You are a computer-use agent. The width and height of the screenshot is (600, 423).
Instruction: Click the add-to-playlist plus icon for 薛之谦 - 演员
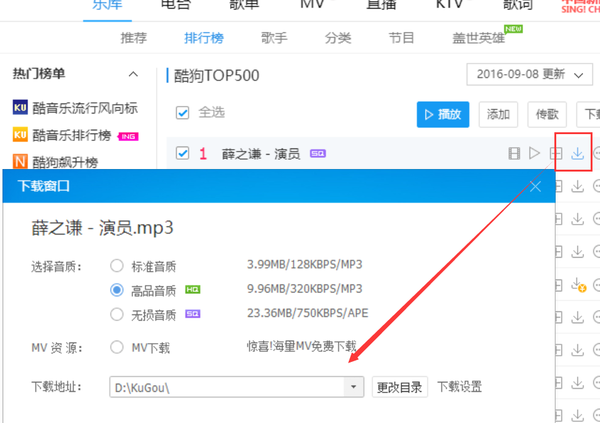tap(556, 154)
